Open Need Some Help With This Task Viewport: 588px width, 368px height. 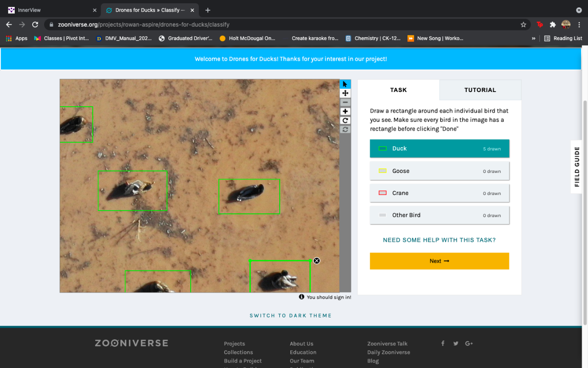(x=439, y=240)
